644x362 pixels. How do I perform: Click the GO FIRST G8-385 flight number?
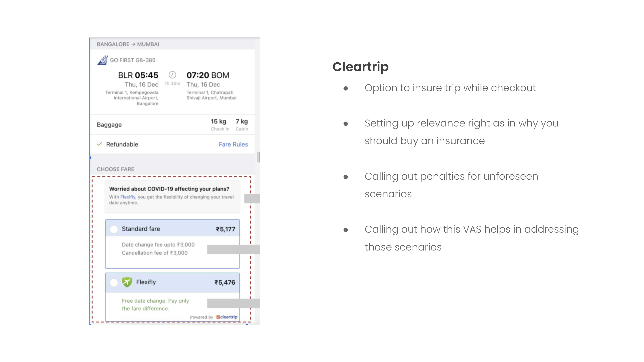coord(133,60)
